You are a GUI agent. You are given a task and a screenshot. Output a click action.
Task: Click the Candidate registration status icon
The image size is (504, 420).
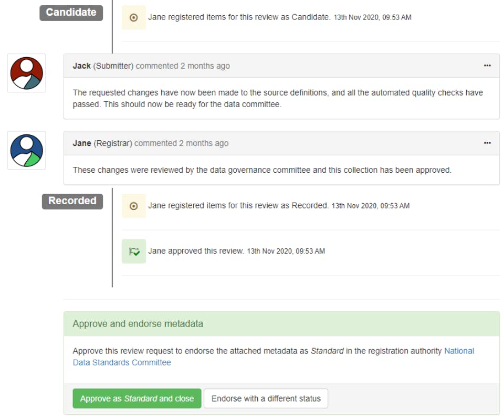point(133,17)
